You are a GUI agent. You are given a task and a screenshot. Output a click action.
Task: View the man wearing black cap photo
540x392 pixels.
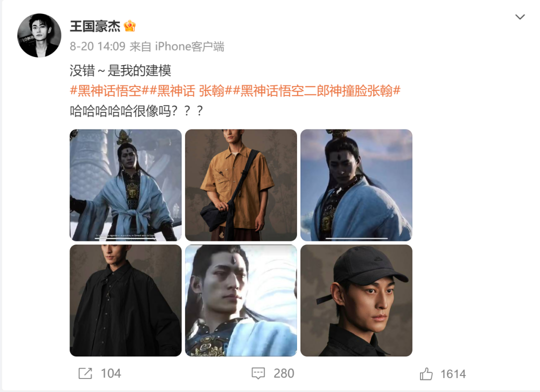(x=356, y=300)
